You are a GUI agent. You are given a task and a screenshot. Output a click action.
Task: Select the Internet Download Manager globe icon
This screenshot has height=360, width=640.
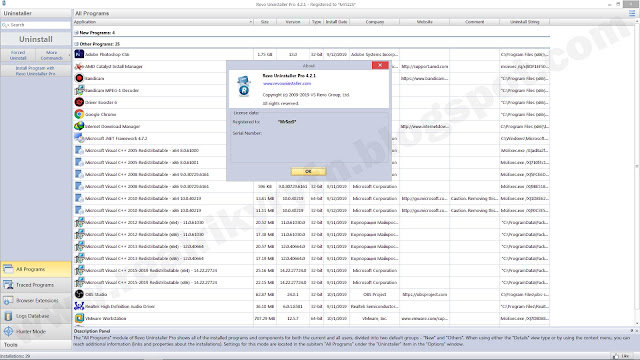(x=79, y=126)
